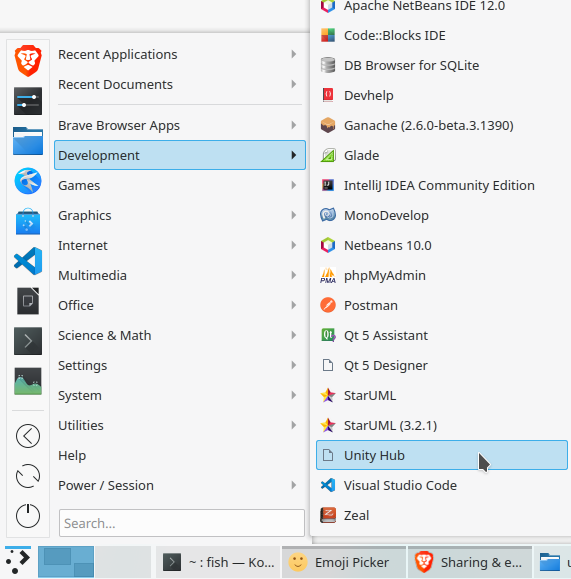This screenshot has width=571, height=579.
Task: Open the System category
Action: 180,395
